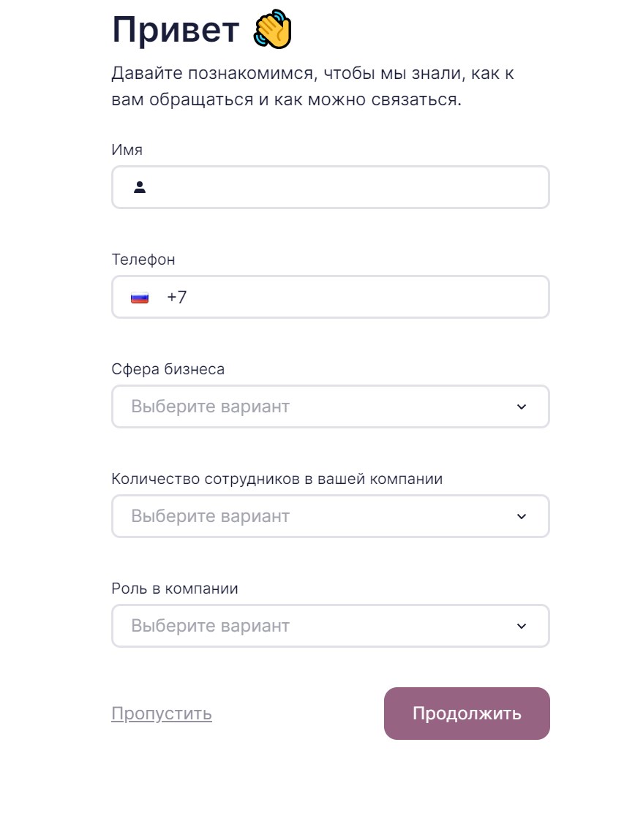Click the Сфера бизнеса label

[168, 369]
